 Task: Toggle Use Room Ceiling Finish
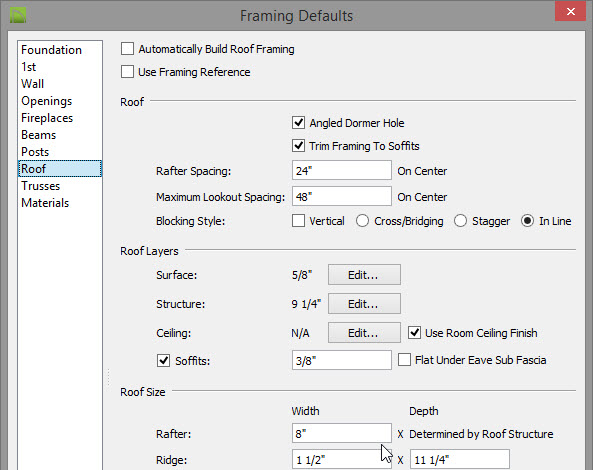pyautogui.click(x=414, y=333)
